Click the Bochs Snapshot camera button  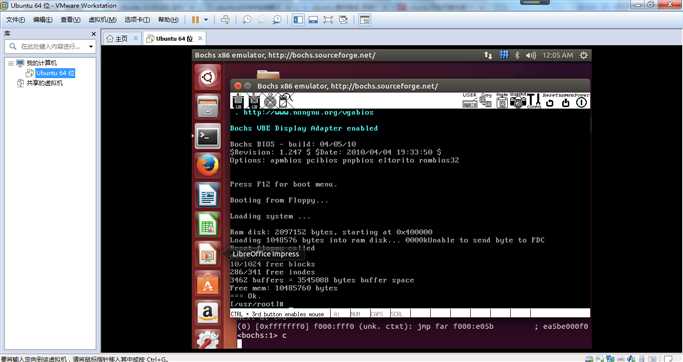[x=518, y=101]
